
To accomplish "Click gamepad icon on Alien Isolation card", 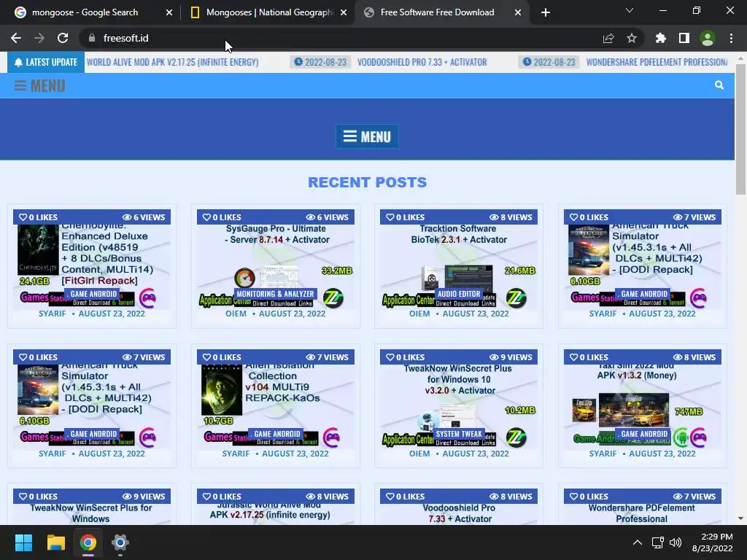I will [332, 437].
